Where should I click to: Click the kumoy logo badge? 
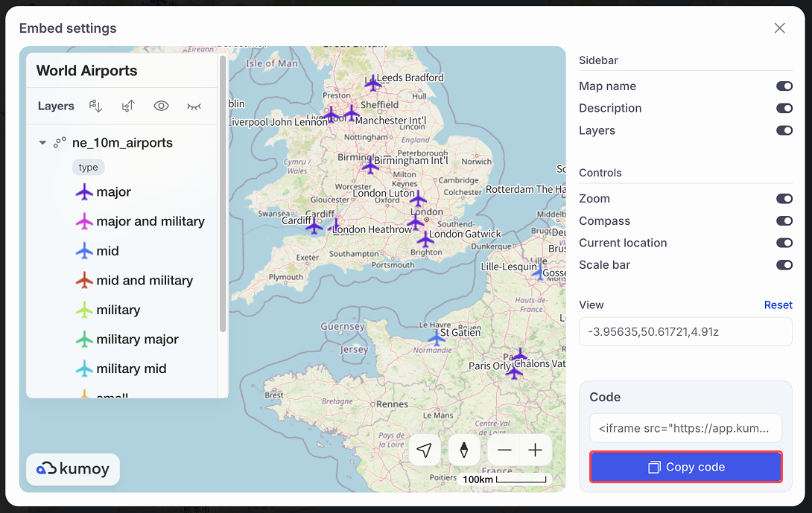point(73,469)
